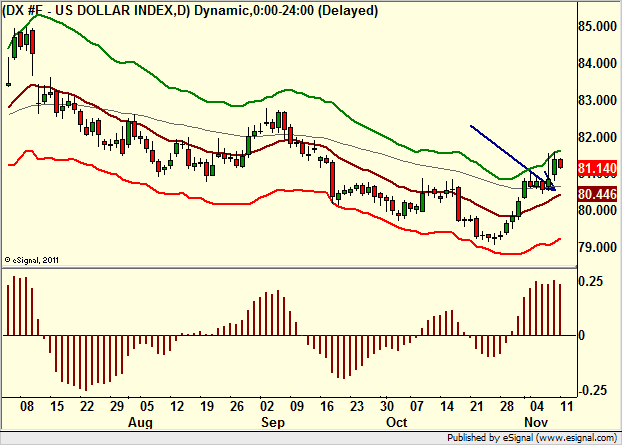The image size is (622, 445).
Task: Click the 26 date label on time axis
Action: (x=237, y=407)
